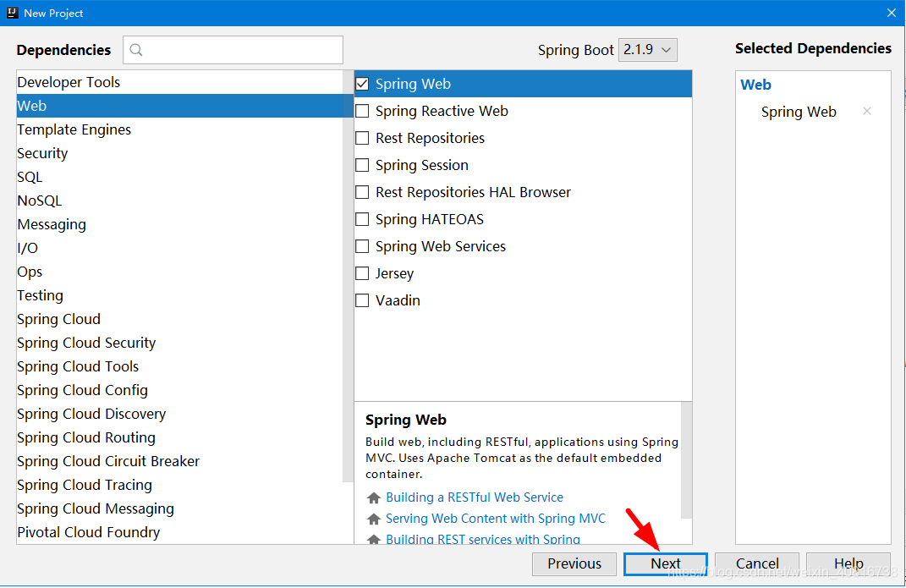The image size is (906, 588).
Task: Select the Web category
Action: [x=179, y=106]
